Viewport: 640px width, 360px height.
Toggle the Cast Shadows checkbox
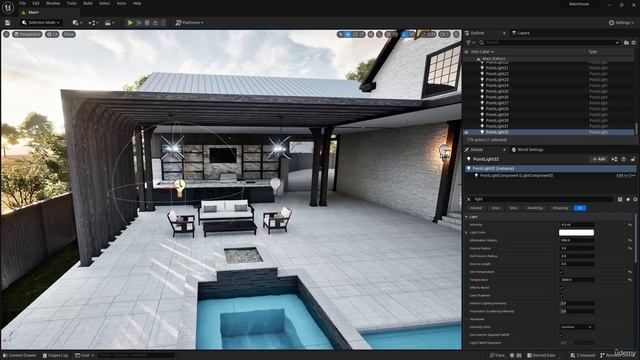[x=562, y=296]
